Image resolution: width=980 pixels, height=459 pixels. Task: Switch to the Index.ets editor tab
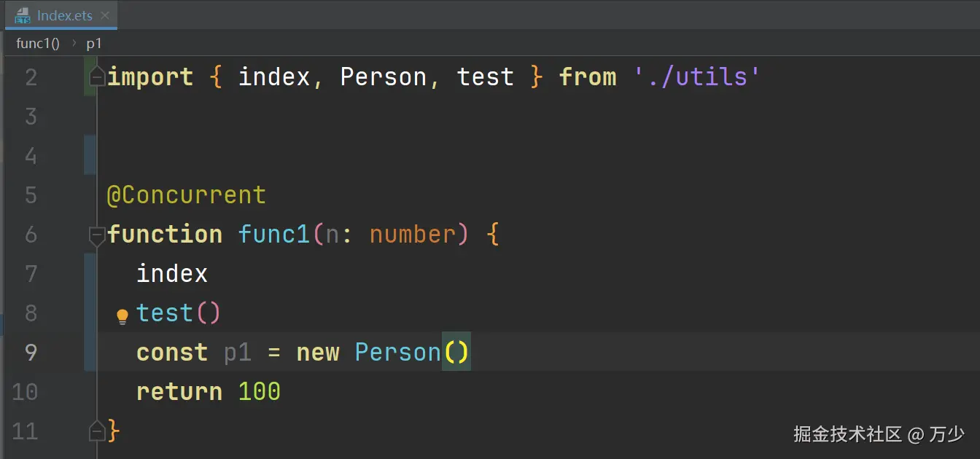pos(64,15)
